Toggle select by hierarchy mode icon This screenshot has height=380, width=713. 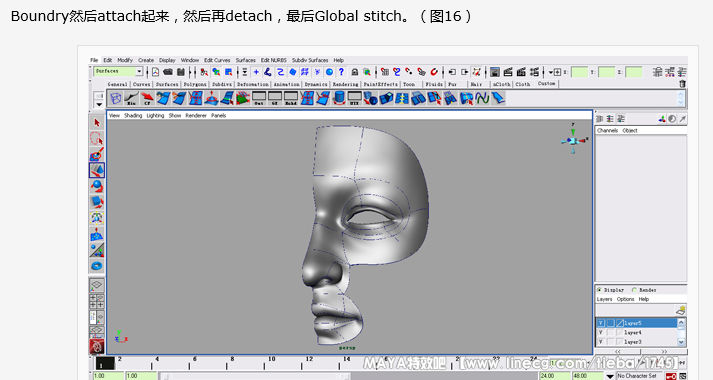point(204,72)
